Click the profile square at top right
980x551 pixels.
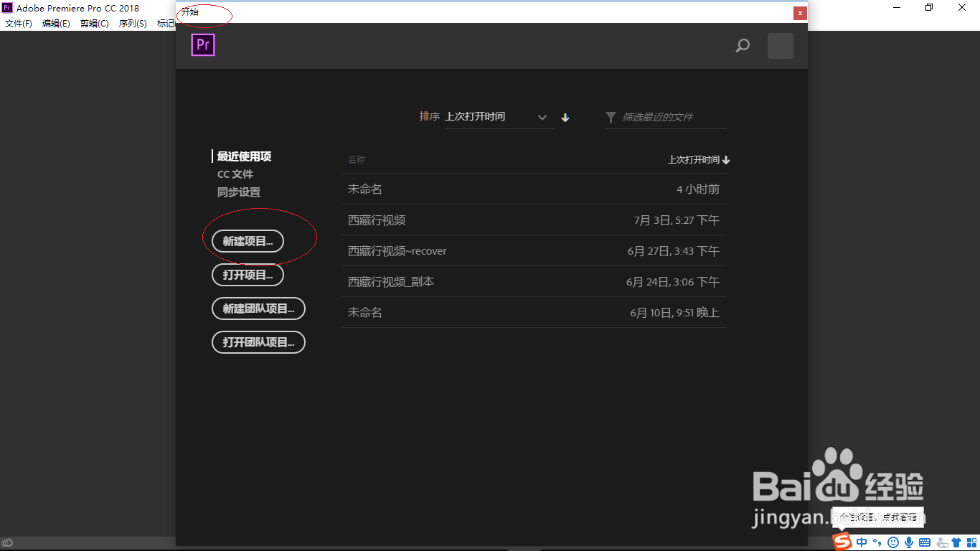click(780, 45)
